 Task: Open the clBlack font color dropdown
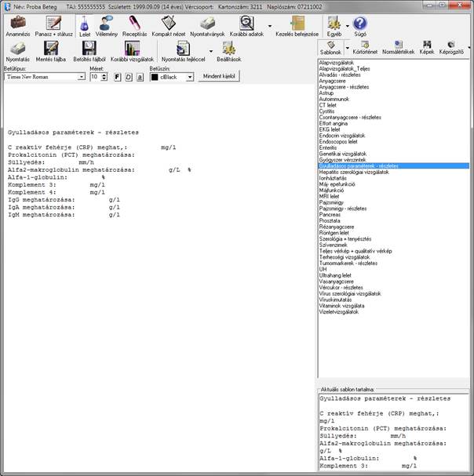click(190, 77)
